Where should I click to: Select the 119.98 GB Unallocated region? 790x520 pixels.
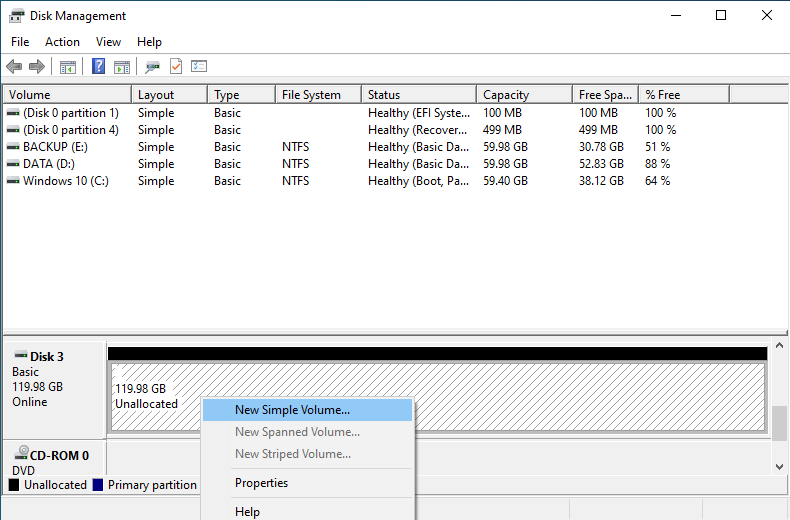coord(438,397)
